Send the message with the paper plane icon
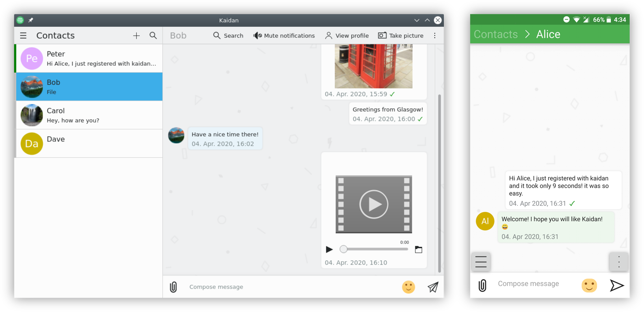Image resolution: width=644 pixels, height=312 pixels. coord(433,287)
